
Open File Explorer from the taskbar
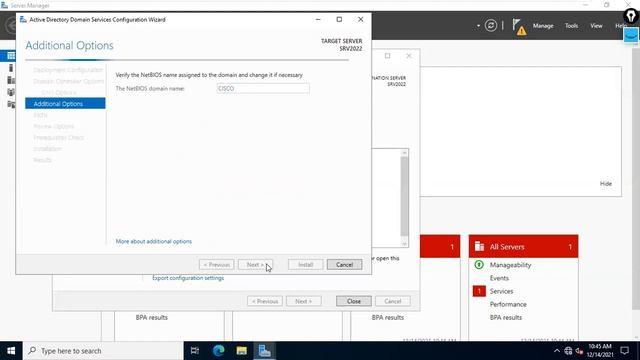click(x=242, y=351)
